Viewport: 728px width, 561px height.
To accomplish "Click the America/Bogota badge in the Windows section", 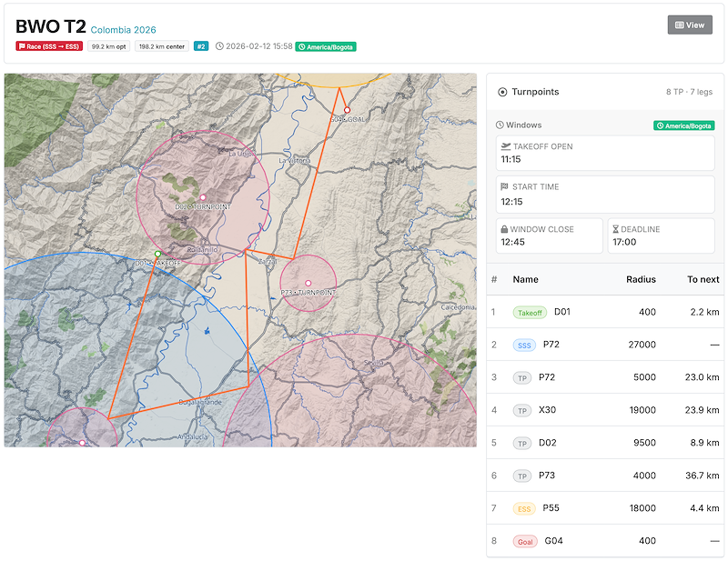I will tap(685, 125).
